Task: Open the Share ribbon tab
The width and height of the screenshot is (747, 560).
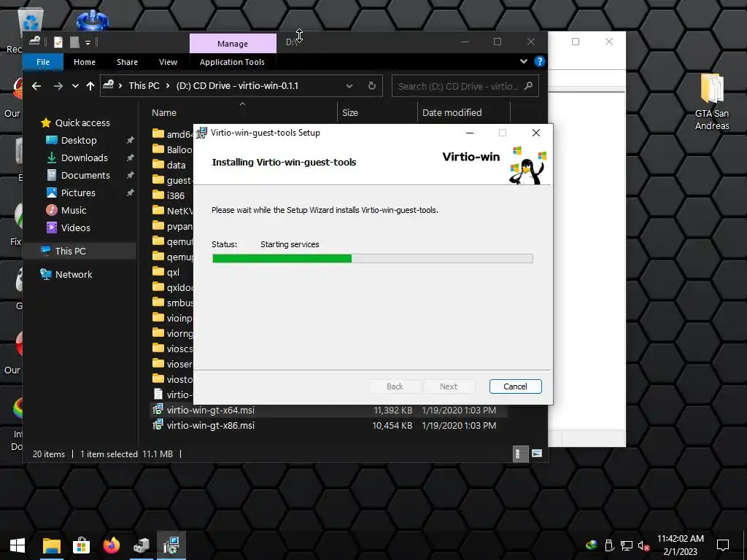Action: coord(127,62)
